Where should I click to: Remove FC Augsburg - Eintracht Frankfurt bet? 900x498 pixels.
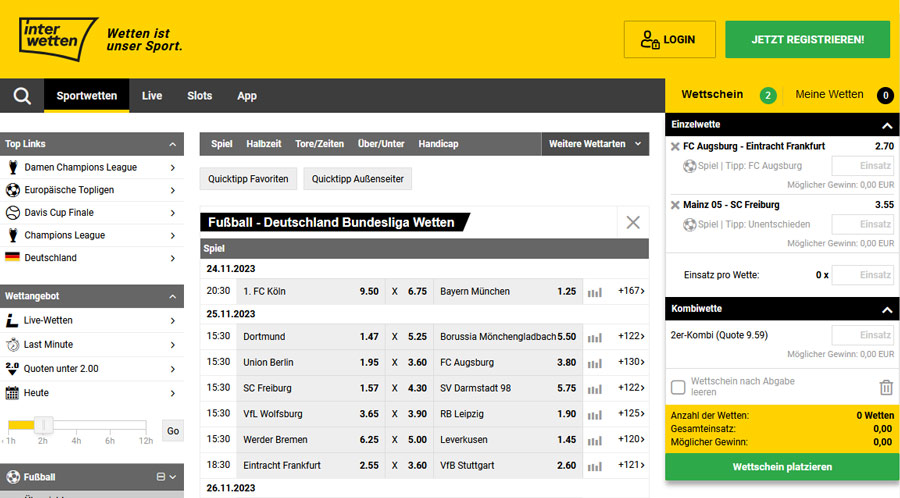point(675,147)
